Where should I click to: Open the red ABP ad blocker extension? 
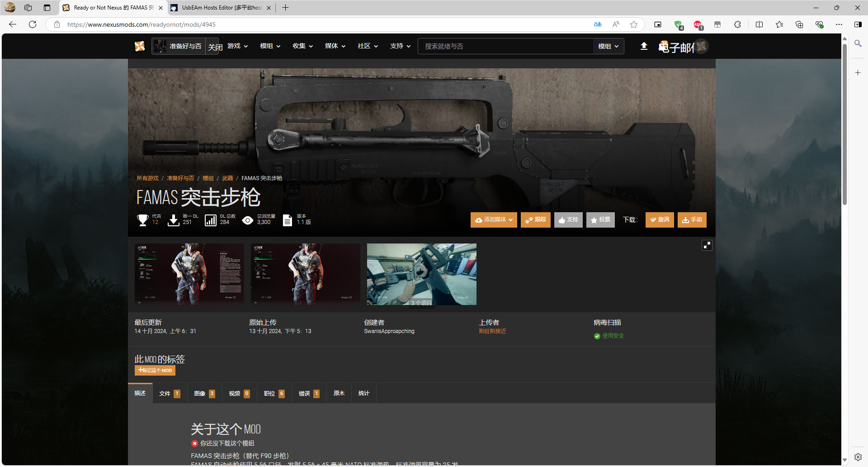coord(698,25)
